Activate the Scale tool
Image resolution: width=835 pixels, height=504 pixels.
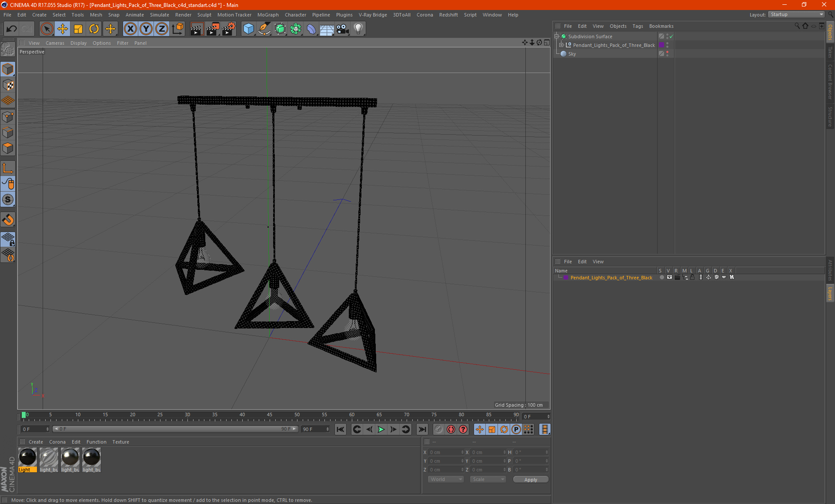point(78,29)
